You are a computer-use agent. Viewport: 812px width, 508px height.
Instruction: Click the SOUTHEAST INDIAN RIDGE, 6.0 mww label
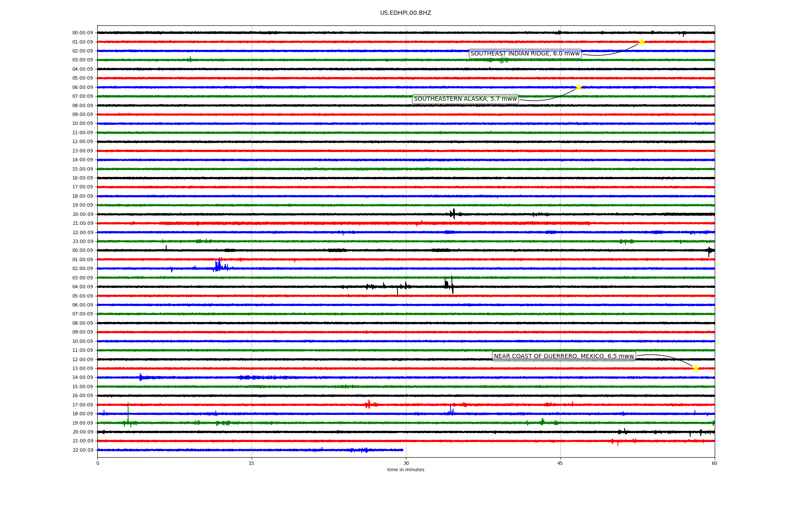pos(525,54)
